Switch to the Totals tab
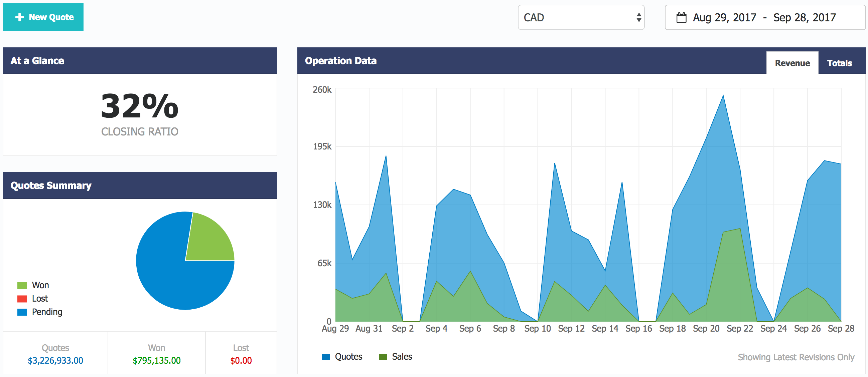 coord(839,63)
